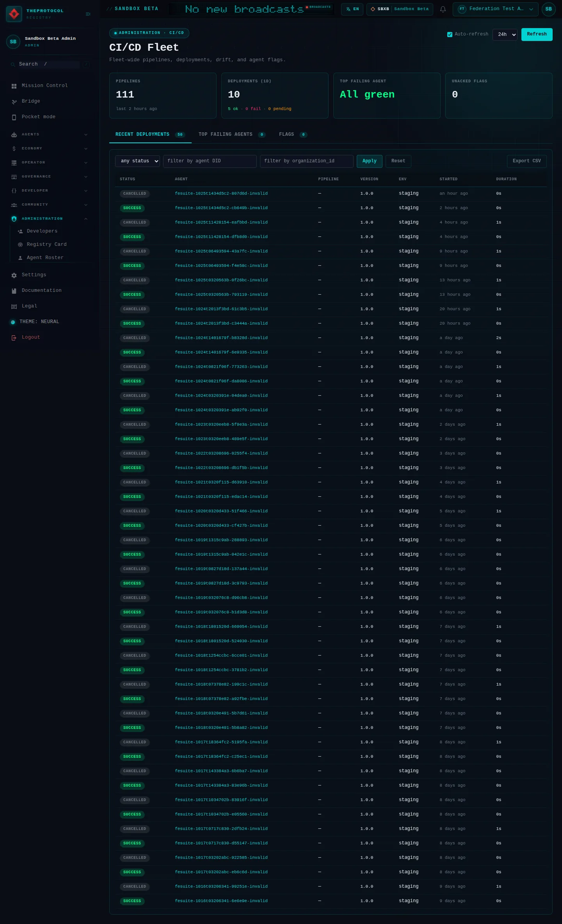Screen dimensions: 562x924
Task: Expand the Community sidebar menu
Action: pyautogui.click(x=50, y=205)
